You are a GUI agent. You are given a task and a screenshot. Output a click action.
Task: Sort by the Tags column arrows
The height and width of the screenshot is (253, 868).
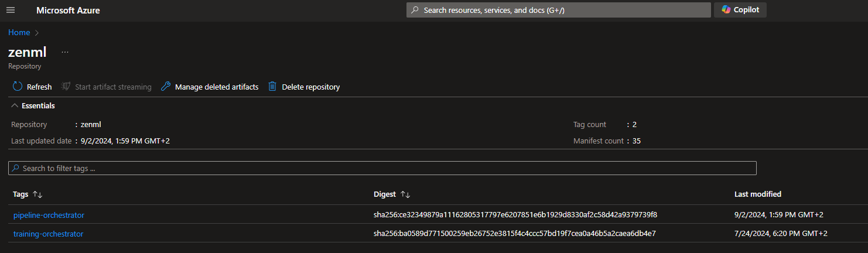37,194
